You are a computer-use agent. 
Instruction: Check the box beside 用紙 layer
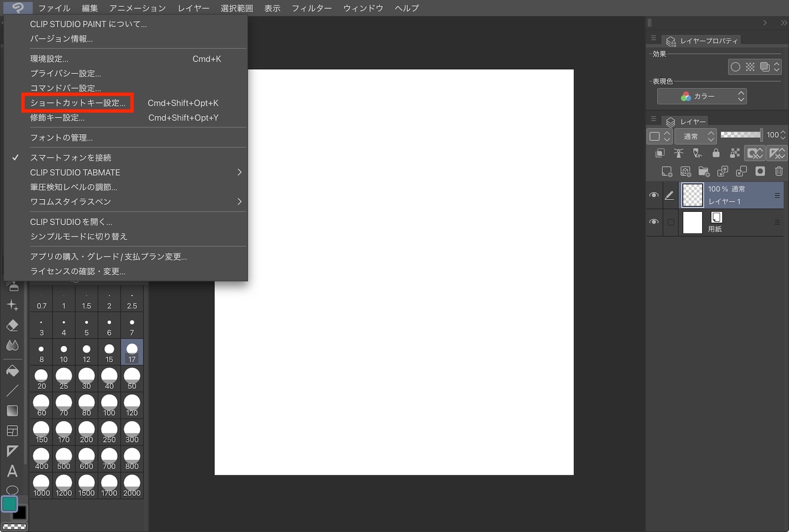point(671,222)
